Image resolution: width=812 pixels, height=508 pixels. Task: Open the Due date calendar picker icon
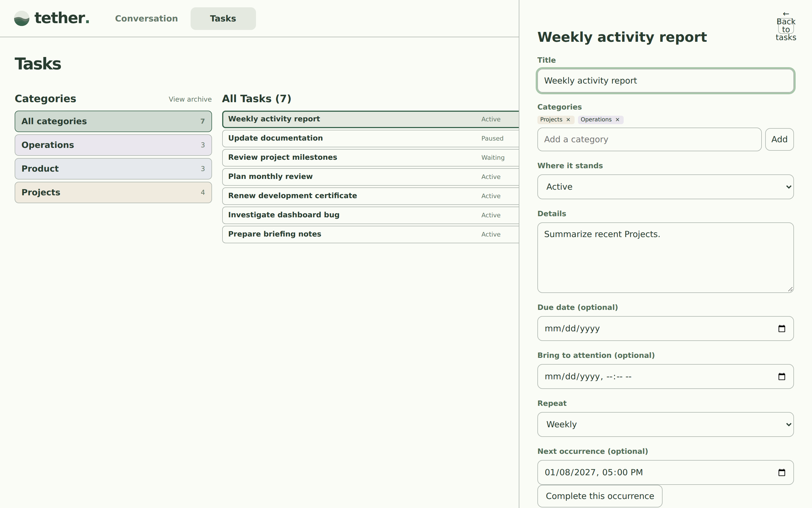click(782, 329)
